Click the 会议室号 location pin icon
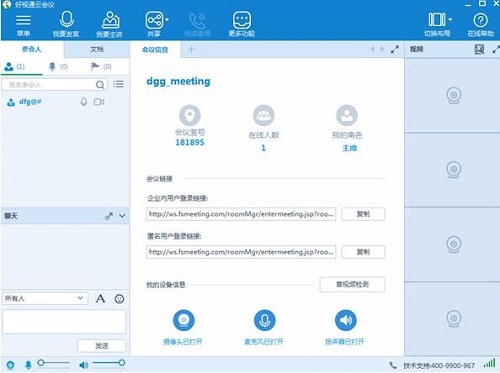 tap(190, 115)
